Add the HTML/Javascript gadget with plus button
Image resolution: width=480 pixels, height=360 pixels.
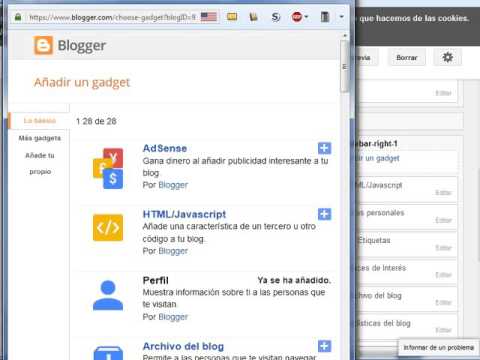coord(324,214)
